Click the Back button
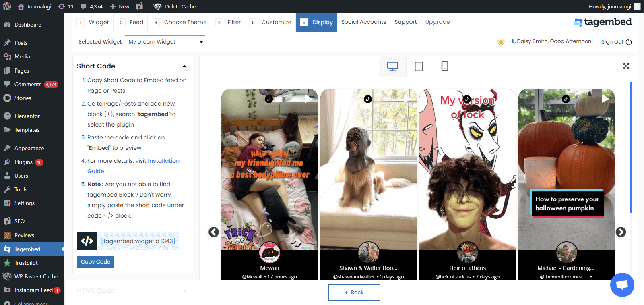Viewport: 644px width, 305px height. click(x=354, y=293)
